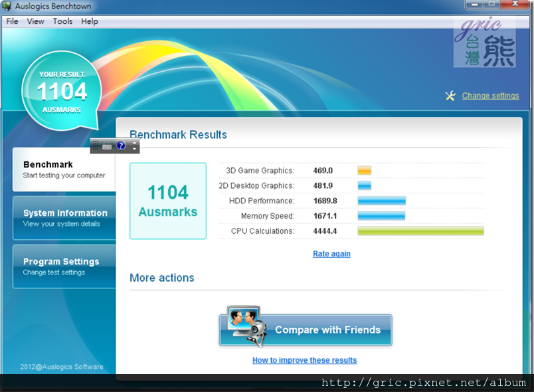Click the 'Memory Speed:' label

tap(268, 216)
